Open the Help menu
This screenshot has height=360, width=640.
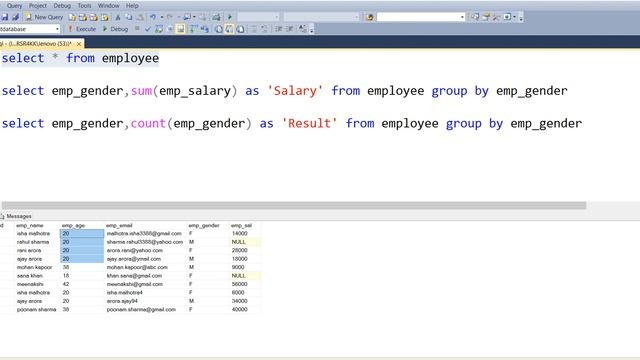click(132, 6)
